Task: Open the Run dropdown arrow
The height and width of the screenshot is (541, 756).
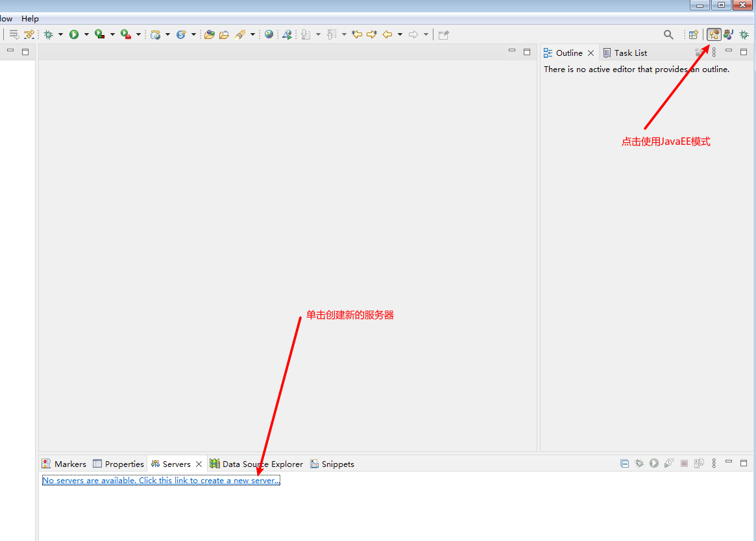Action: point(86,34)
